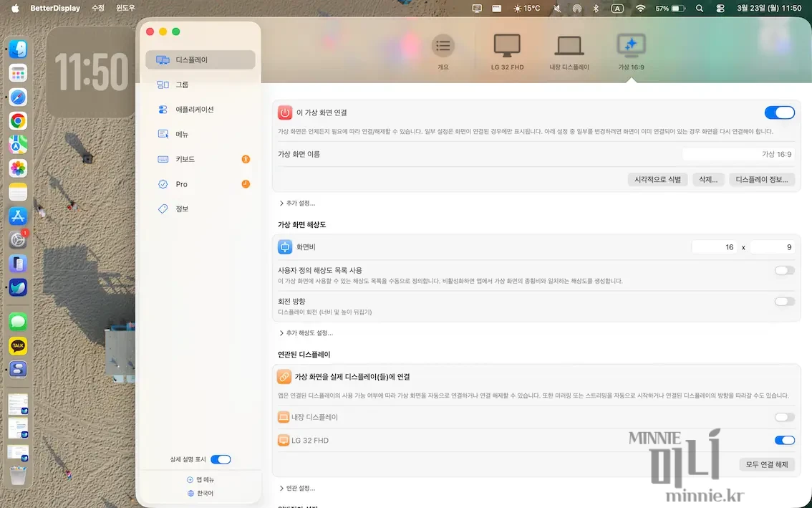The height and width of the screenshot is (508, 812).
Task: Enable 내장 디스플레이 association switch
Action: (x=785, y=417)
